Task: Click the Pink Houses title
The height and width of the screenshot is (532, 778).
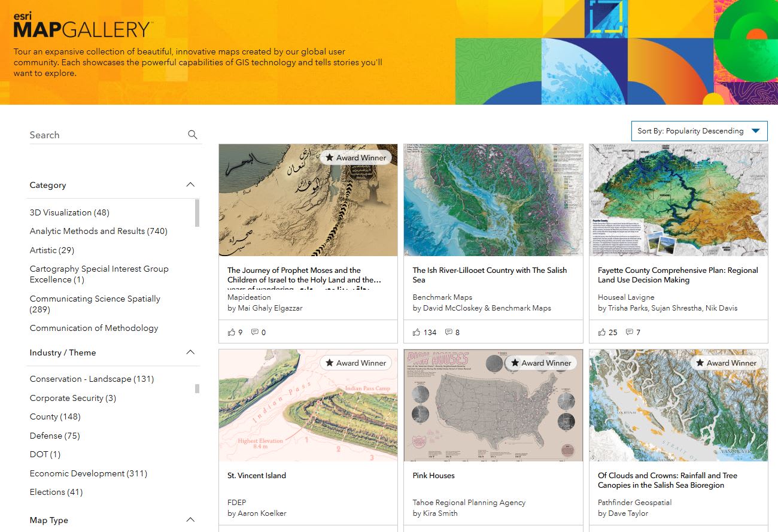Action: click(434, 476)
